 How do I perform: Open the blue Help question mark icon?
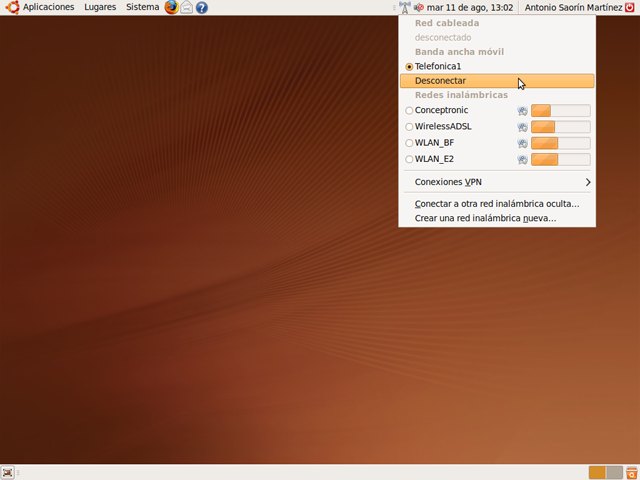[202, 7]
